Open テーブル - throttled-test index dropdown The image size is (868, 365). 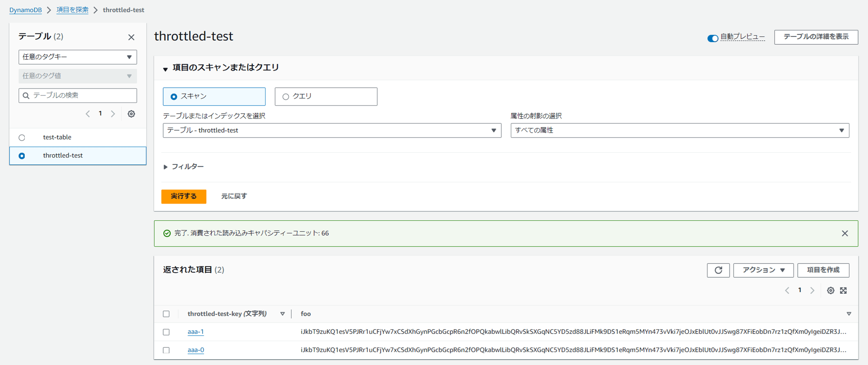click(332, 130)
